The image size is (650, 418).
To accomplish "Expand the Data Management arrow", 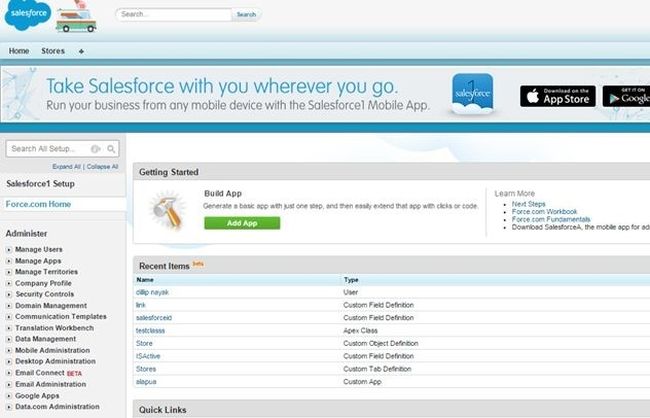I will [9, 339].
